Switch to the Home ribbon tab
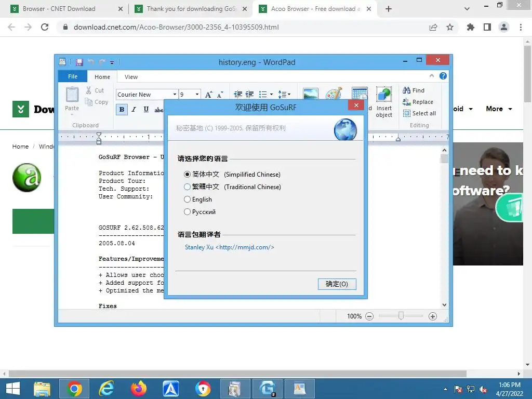This screenshot has width=532, height=399. (102, 77)
